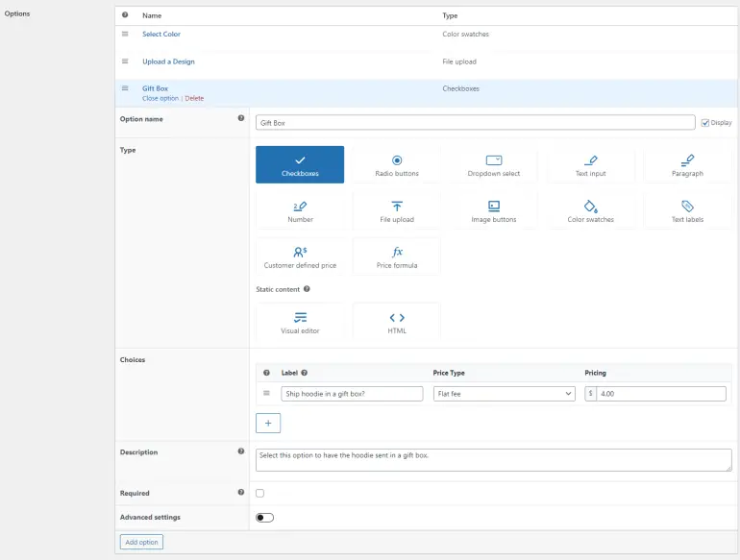This screenshot has width=740, height=560.
Task: Open help icon beside Required
Action: pyautogui.click(x=241, y=492)
